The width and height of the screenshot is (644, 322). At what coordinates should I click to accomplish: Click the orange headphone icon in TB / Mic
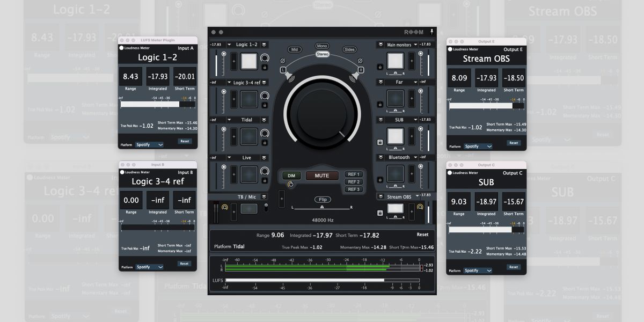click(225, 207)
